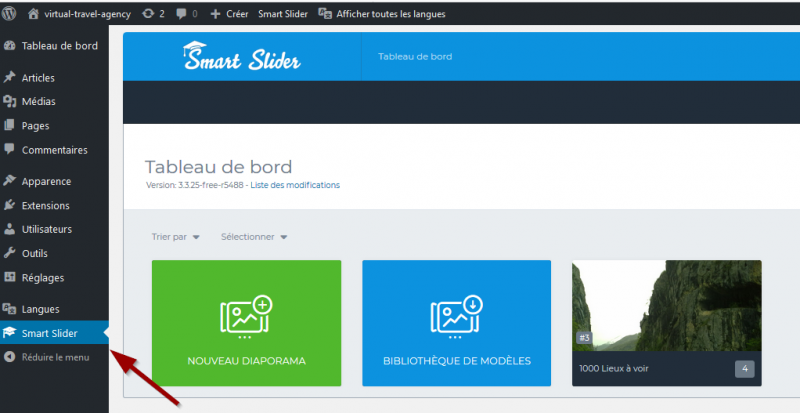This screenshot has width=800, height=413.
Task: Click the Extensions plug icon
Action: click(x=10, y=205)
